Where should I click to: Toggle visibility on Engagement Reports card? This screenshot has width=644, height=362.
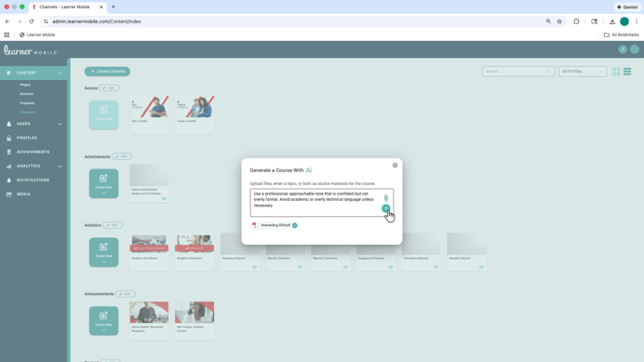click(391, 267)
